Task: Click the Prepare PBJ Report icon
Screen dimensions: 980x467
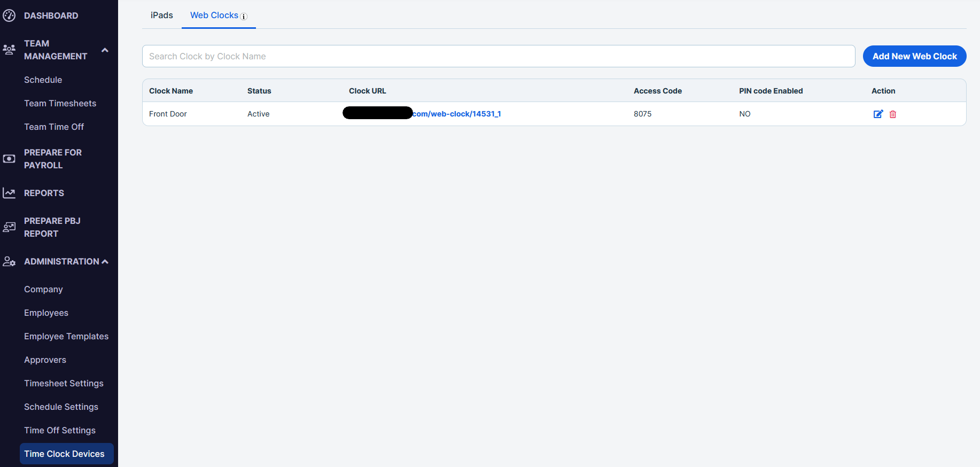Action: [x=9, y=227]
